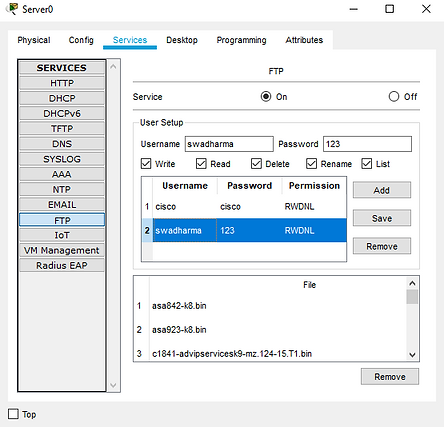Save the FTP user changes

pyautogui.click(x=382, y=218)
